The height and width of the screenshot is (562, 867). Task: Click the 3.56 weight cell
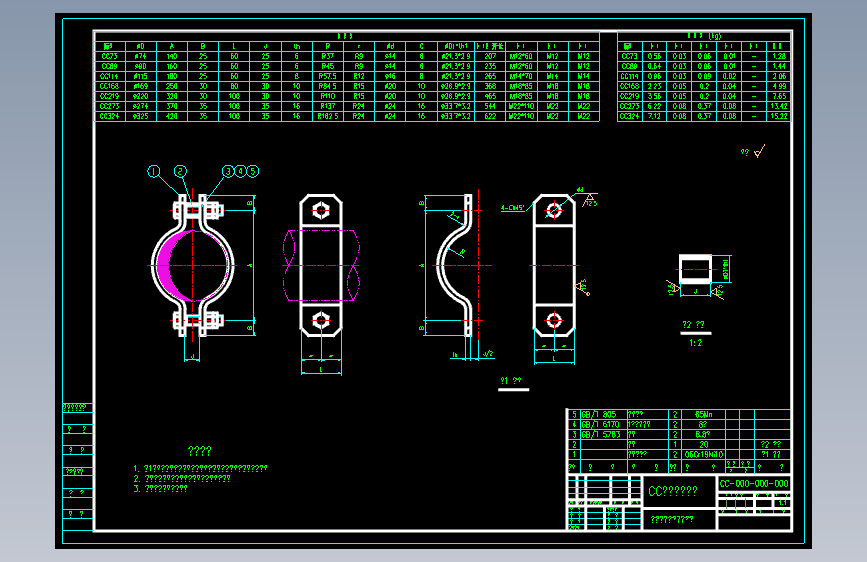tap(654, 96)
